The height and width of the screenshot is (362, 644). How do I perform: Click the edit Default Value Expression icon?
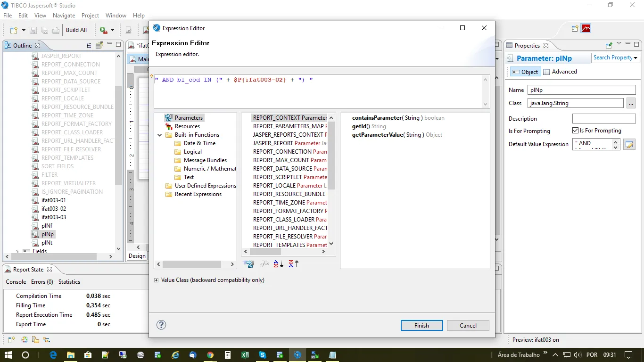629,145
